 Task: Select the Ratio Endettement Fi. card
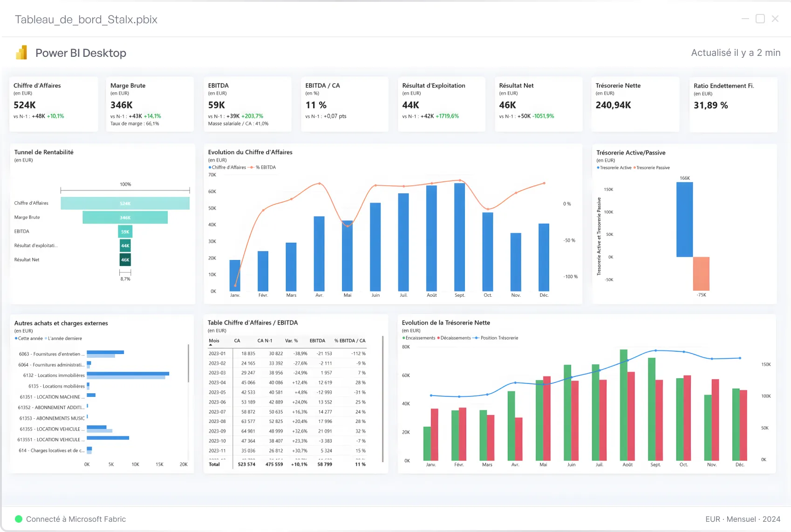click(733, 104)
